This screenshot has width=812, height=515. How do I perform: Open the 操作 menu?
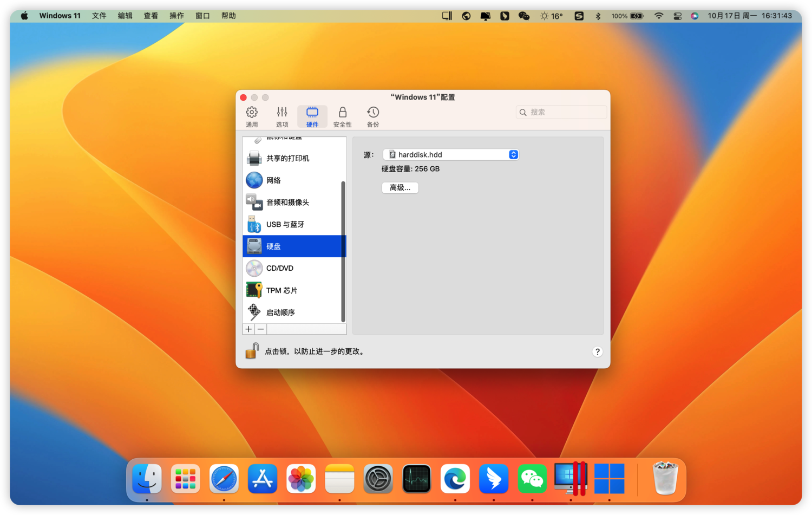tap(176, 16)
